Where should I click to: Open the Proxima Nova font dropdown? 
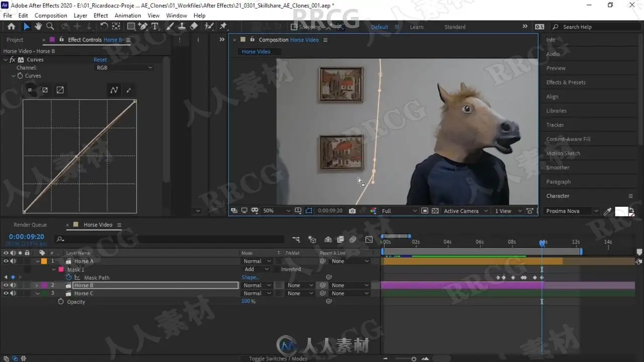point(572,211)
